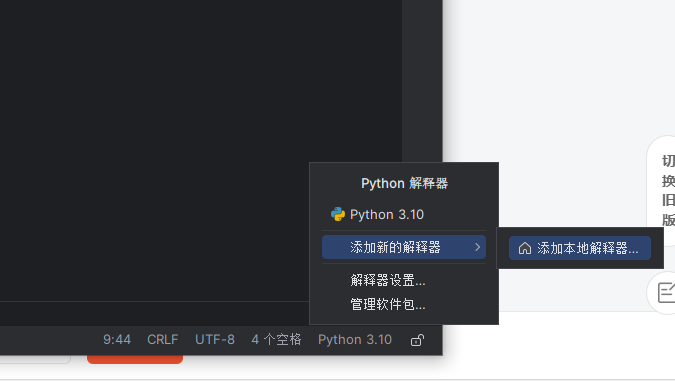
Task: Click the orange-red button below IDE window
Action: (135, 359)
